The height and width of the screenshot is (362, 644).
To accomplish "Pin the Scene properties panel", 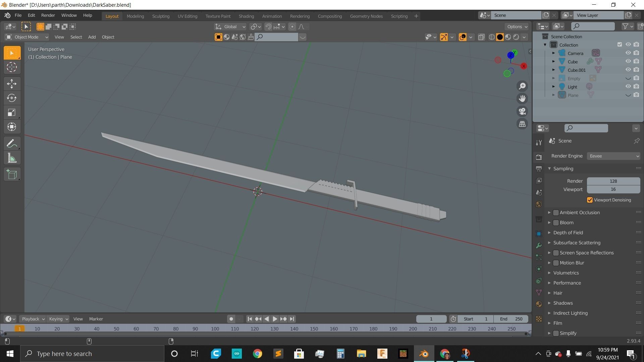I will pos(636,141).
